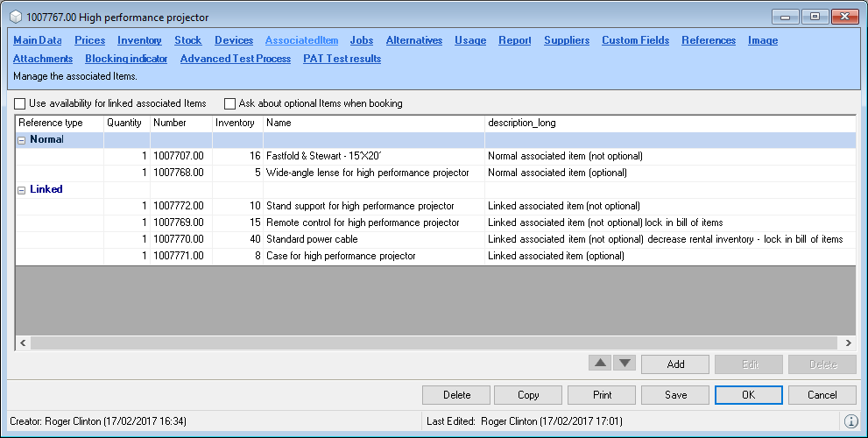Go to the PAT Test results tab
This screenshot has height=438, width=868.
tap(342, 59)
